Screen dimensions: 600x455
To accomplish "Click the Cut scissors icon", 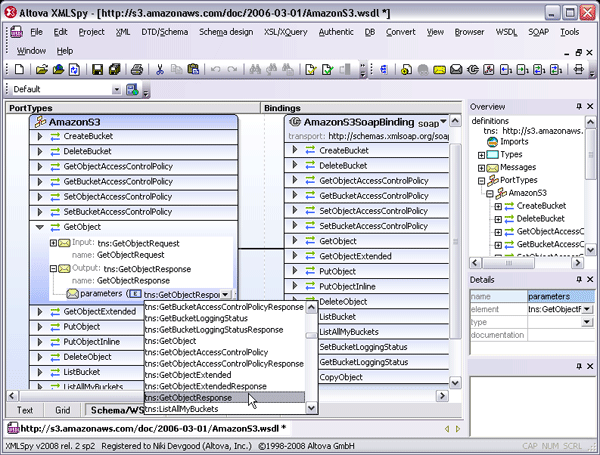I will click(x=160, y=70).
